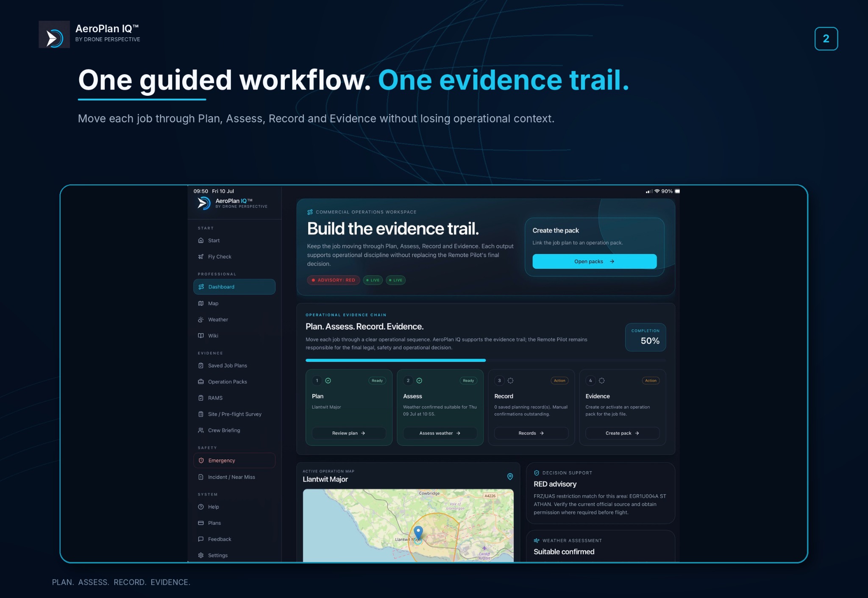The width and height of the screenshot is (868, 598).
Task: Click the green check icon on Plan step
Action: [x=328, y=380]
